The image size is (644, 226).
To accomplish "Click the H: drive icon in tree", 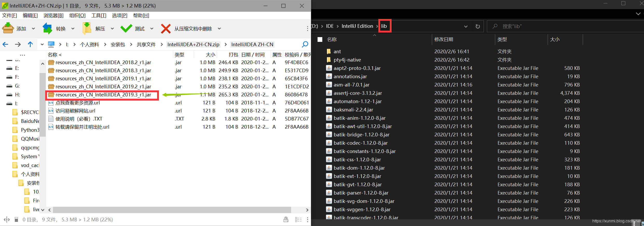I will point(9,95).
